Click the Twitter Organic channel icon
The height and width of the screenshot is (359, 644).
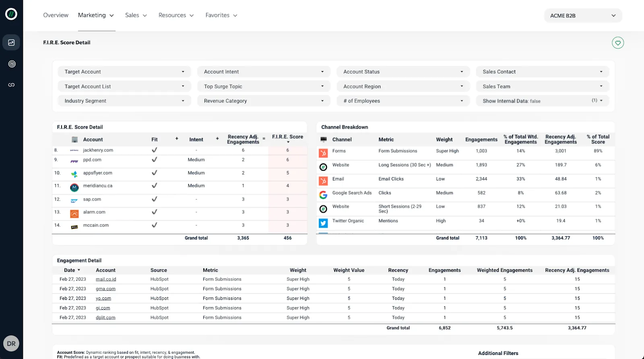323,223
